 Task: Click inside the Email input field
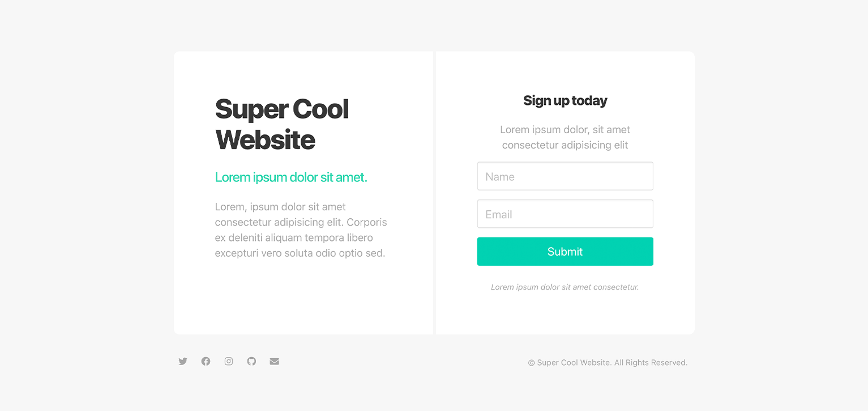pos(565,214)
